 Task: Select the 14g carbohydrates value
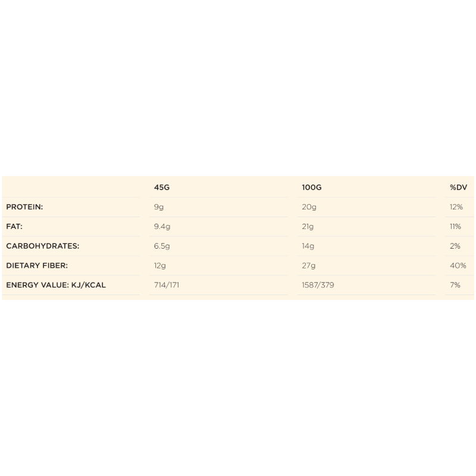(x=308, y=246)
